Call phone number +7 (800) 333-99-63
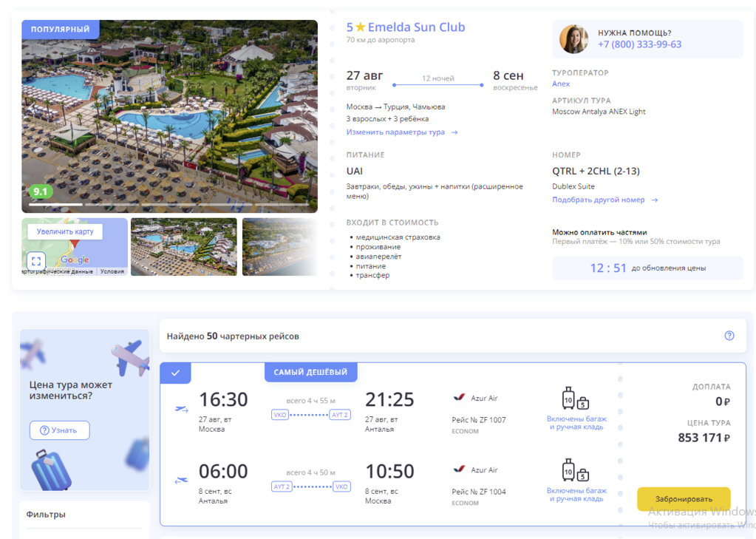Viewport: 756px width, 539px height. point(639,44)
